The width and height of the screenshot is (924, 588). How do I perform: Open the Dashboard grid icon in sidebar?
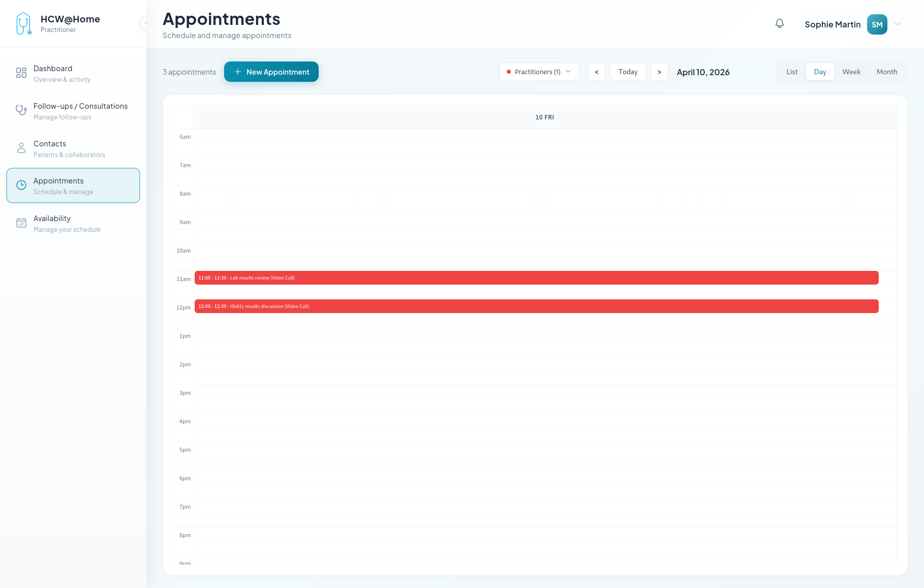tap(21, 73)
